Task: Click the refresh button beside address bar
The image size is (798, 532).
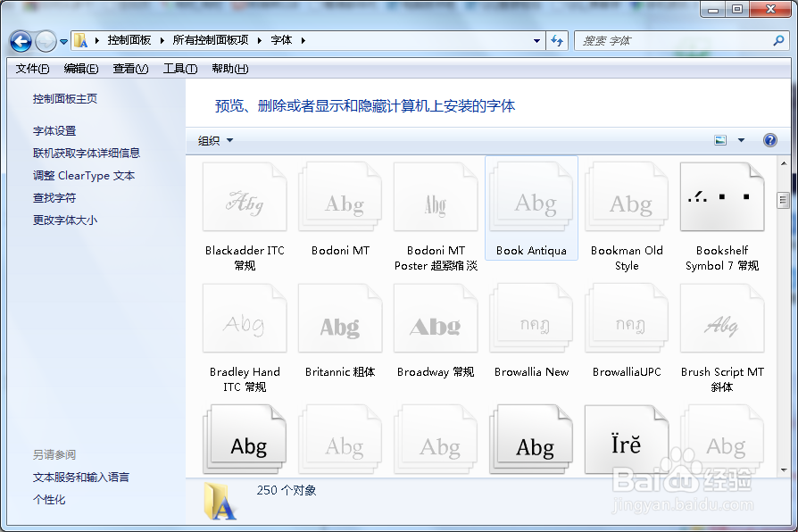Action: (557, 41)
